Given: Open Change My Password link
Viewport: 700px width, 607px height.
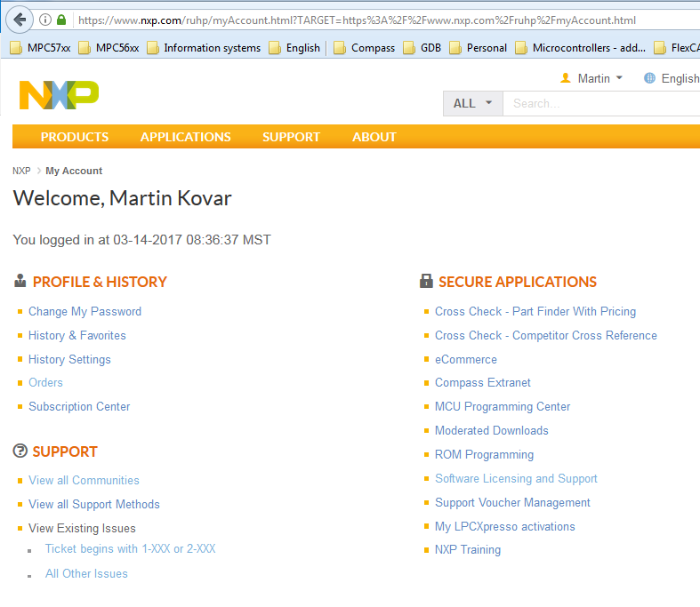Looking at the screenshot, I should pos(84,311).
